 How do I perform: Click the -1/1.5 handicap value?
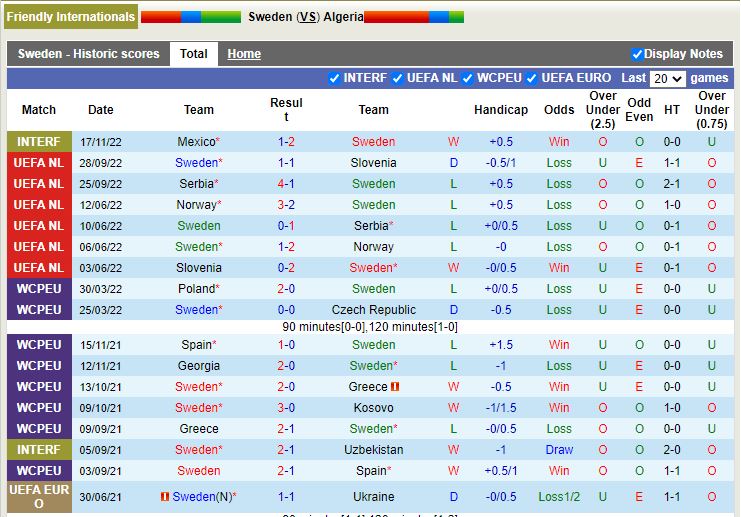[x=501, y=408]
